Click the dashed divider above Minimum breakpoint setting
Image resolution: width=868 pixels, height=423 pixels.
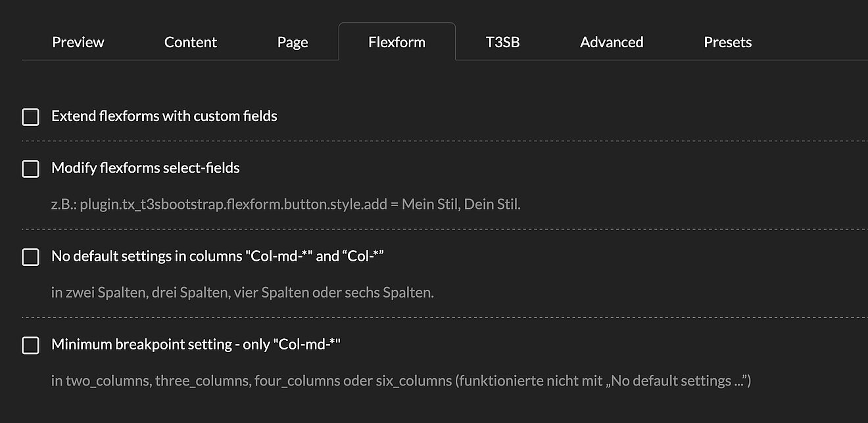click(x=445, y=317)
